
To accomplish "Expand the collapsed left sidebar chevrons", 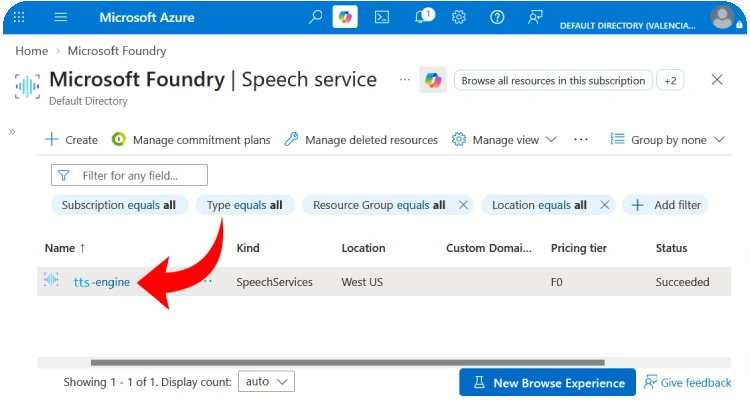I will click(x=12, y=132).
